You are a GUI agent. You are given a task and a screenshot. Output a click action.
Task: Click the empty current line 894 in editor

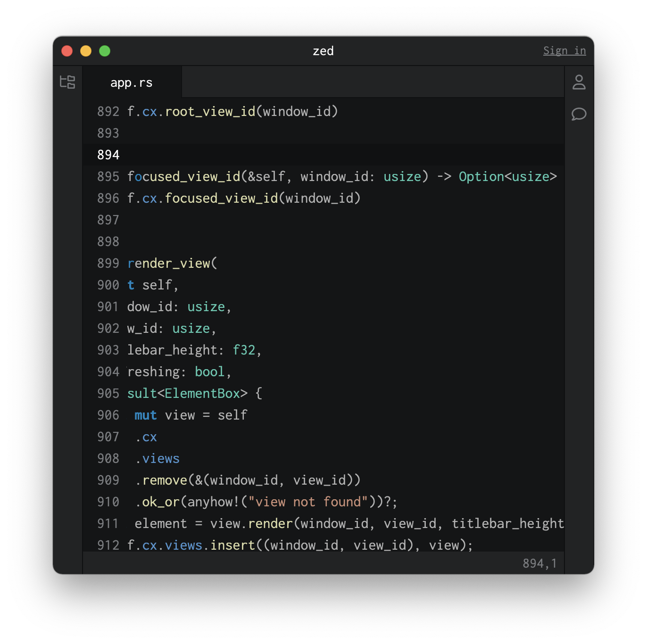(323, 155)
